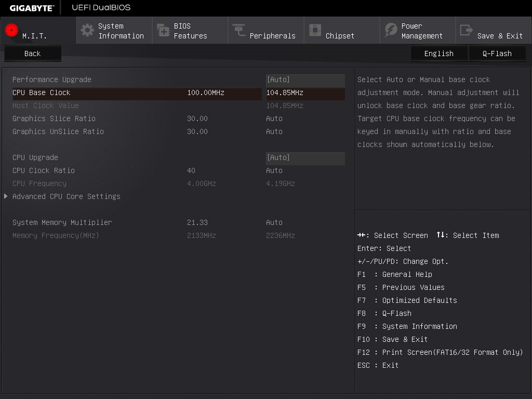This screenshot has width=532, height=399.
Task: Click the Host Clock 104.85MHz value
Action: [x=285, y=106]
